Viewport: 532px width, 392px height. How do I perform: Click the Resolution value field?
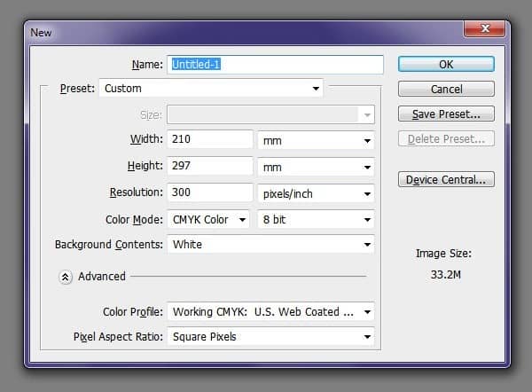(210, 192)
